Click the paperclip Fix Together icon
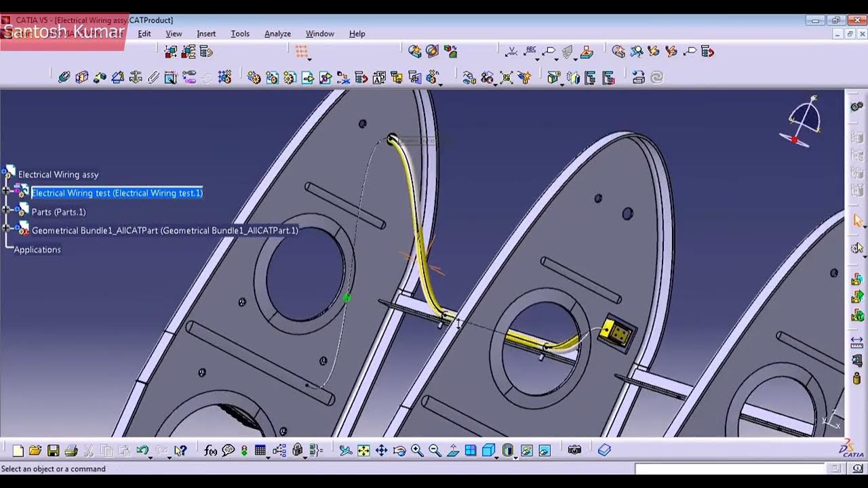The width and height of the screenshot is (868, 488). (153, 77)
